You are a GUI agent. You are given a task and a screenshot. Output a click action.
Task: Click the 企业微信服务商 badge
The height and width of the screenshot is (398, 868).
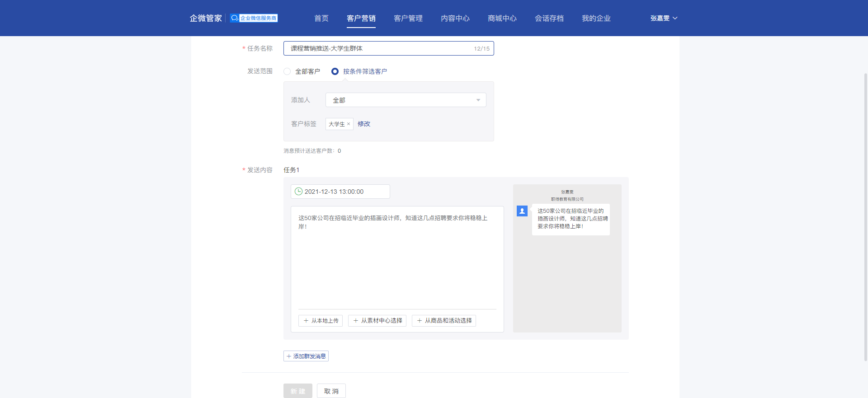tap(254, 18)
